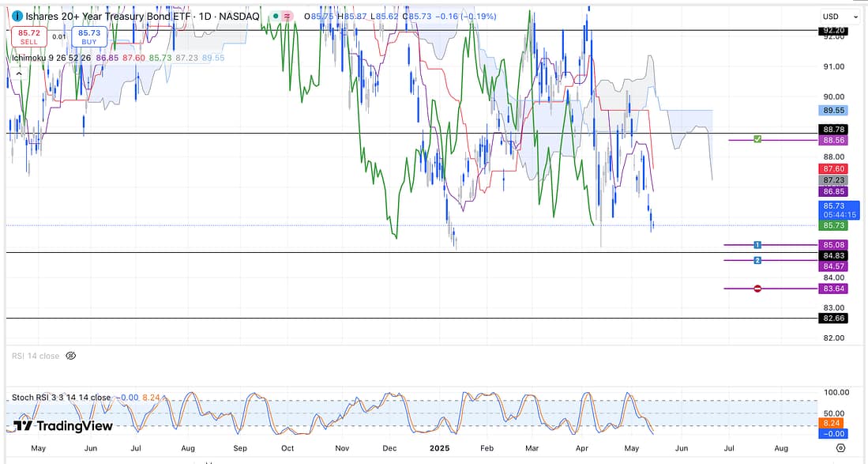The height and width of the screenshot is (464, 868).
Task: Open the USD currency dropdown
Action: 840,17
